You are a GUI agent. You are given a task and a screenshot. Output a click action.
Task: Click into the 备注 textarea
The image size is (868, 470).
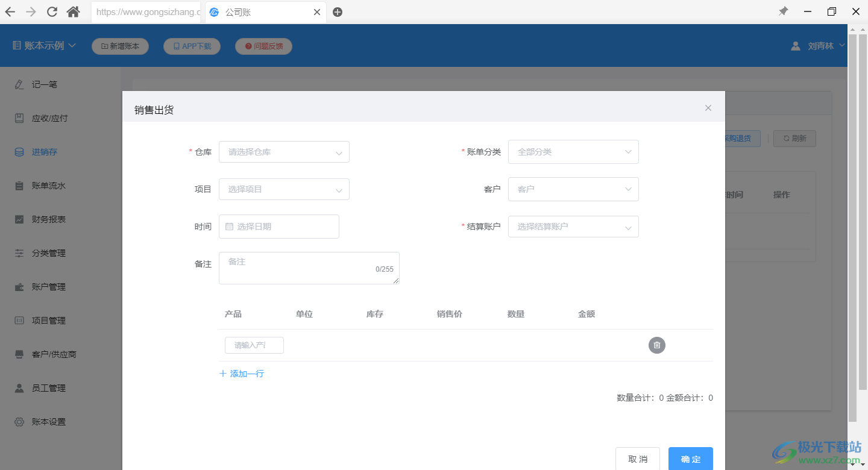click(309, 268)
